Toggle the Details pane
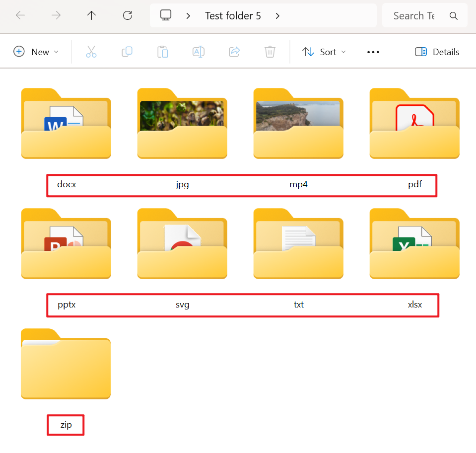476x453 pixels. coord(437,52)
